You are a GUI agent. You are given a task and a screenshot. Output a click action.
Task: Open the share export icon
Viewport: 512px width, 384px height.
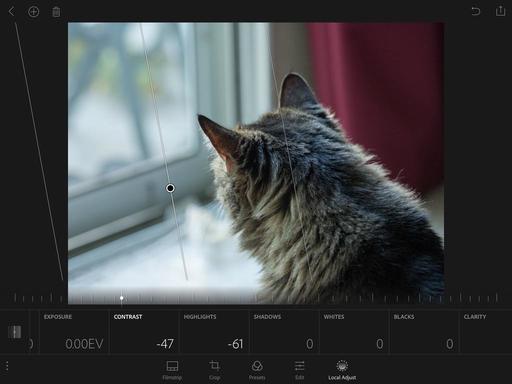pos(500,11)
